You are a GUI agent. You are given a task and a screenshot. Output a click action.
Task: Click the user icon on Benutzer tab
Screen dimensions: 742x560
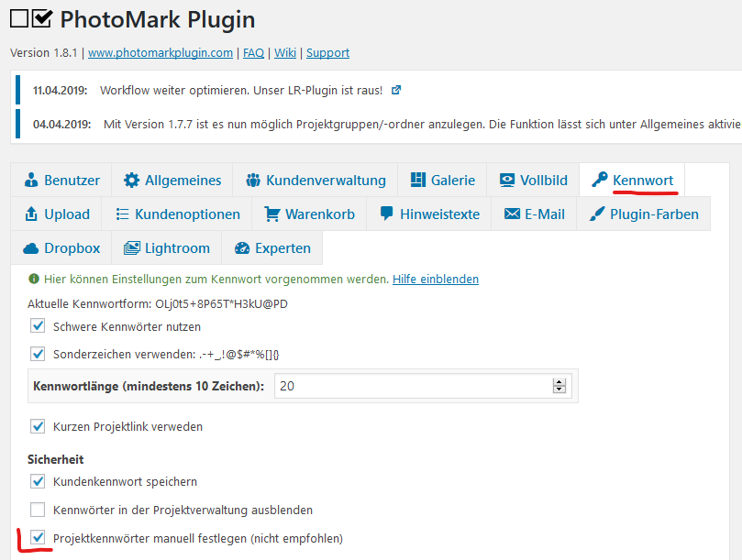pyautogui.click(x=31, y=181)
